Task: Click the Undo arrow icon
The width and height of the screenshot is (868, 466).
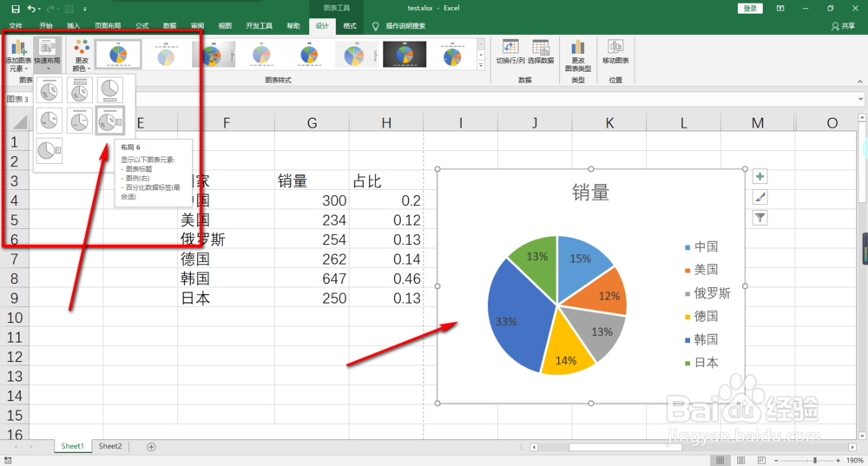Action: pos(31,9)
